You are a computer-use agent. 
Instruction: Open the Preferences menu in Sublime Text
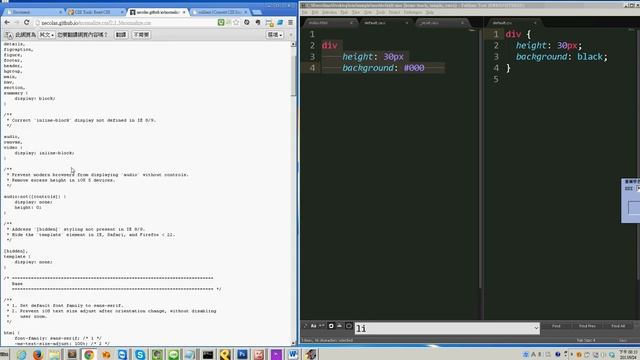[x=413, y=12]
